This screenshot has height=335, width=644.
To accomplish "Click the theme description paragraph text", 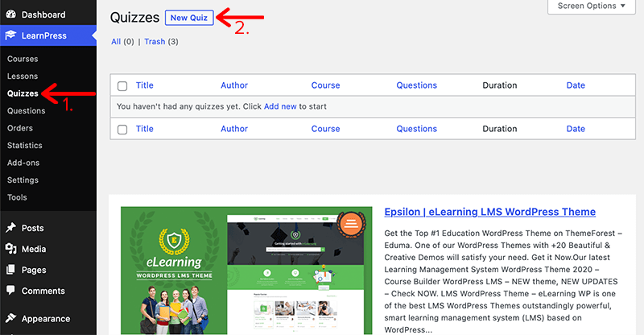I will pos(503,282).
